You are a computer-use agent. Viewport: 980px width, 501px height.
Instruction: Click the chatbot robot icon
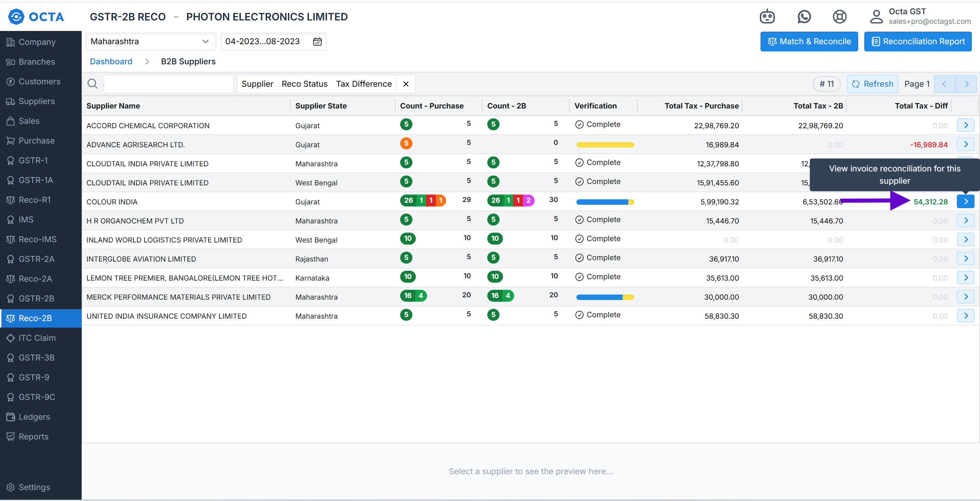pos(767,17)
